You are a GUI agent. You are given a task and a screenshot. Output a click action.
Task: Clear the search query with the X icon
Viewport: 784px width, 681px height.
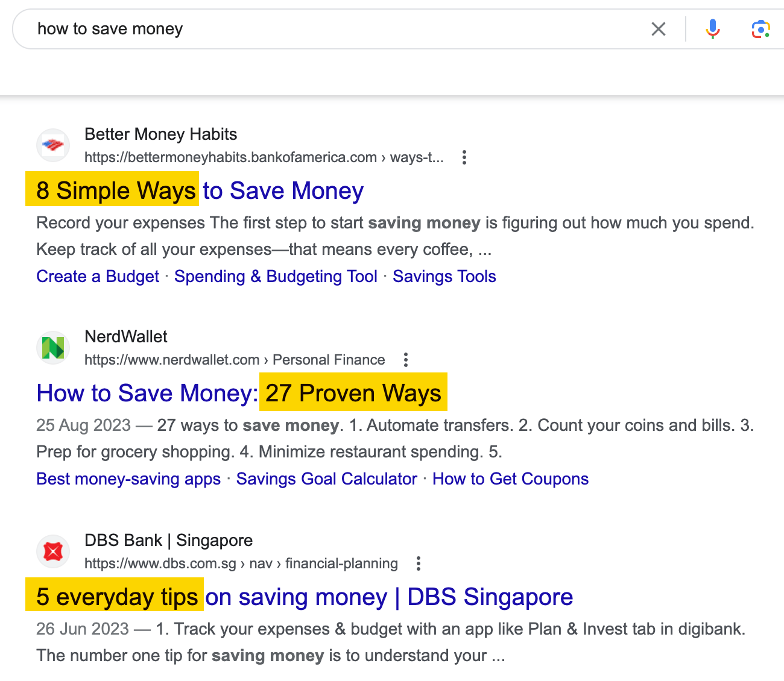coord(658,28)
